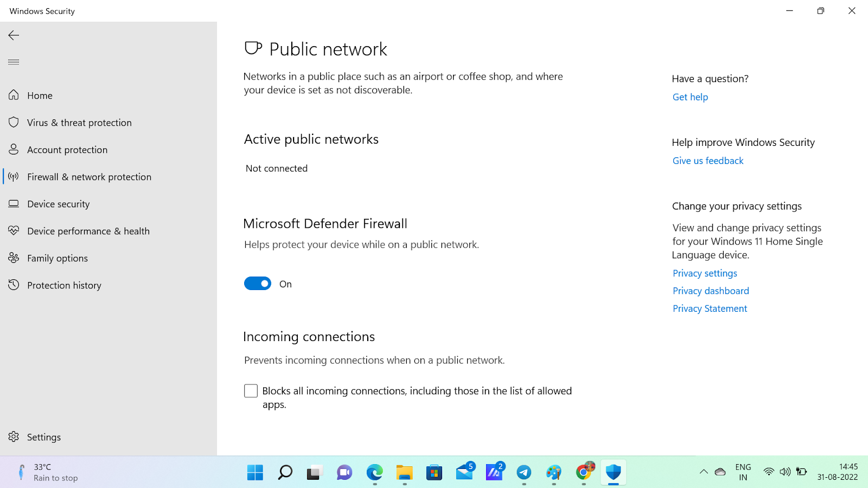The image size is (868, 488).
Task: Open the Give us feedback link
Action: click(x=708, y=160)
